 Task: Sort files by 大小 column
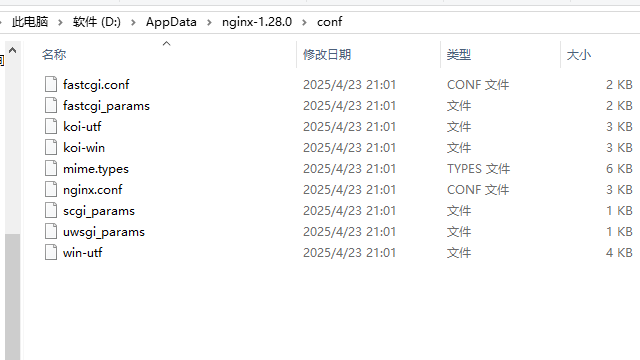click(579, 54)
